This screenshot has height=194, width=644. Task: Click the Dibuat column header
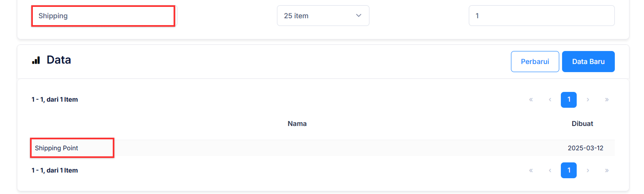(x=582, y=124)
